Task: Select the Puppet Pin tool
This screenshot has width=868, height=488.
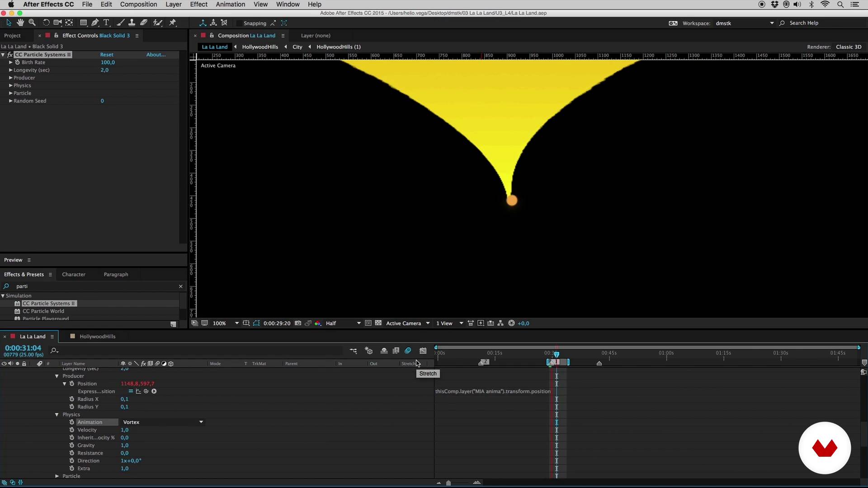Action: 172,23
